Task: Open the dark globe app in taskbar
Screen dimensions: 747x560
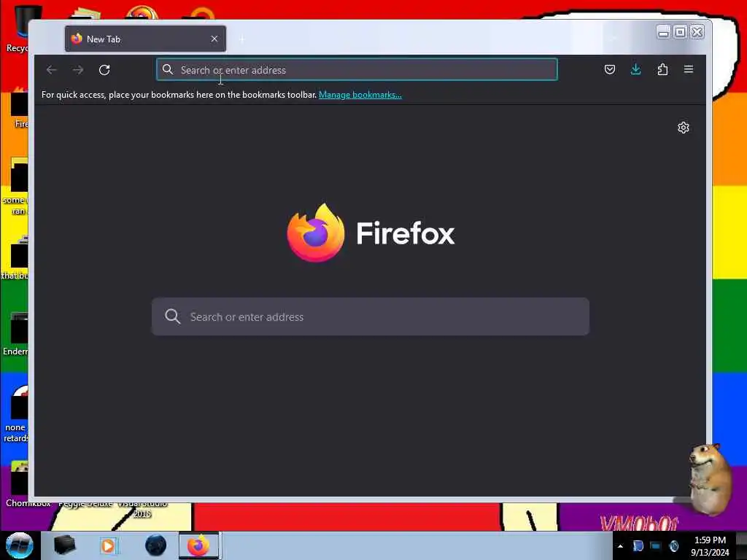Action: click(x=156, y=545)
